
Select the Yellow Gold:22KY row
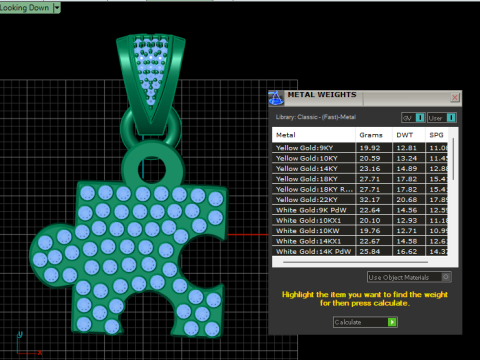pyautogui.click(x=360, y=199)
